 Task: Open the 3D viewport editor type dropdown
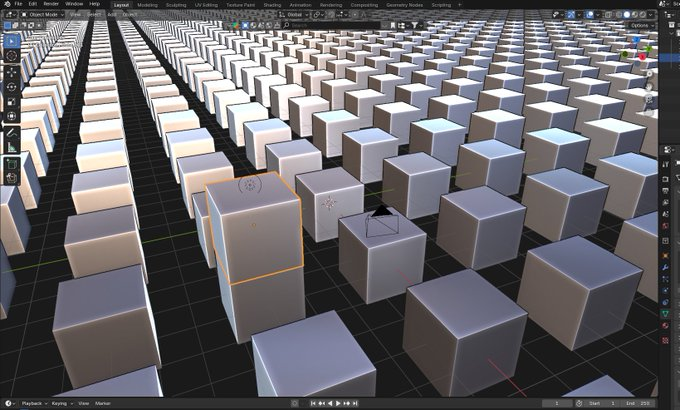point(9,14)
